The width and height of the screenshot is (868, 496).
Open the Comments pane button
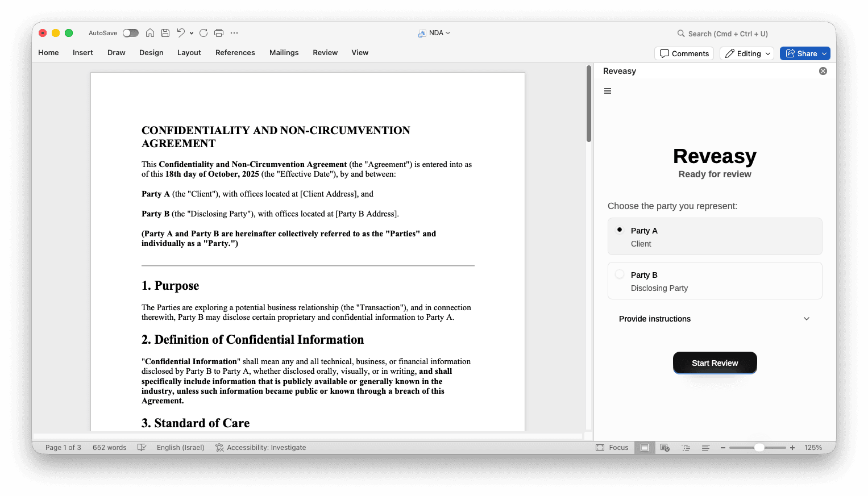coord(684,53)
